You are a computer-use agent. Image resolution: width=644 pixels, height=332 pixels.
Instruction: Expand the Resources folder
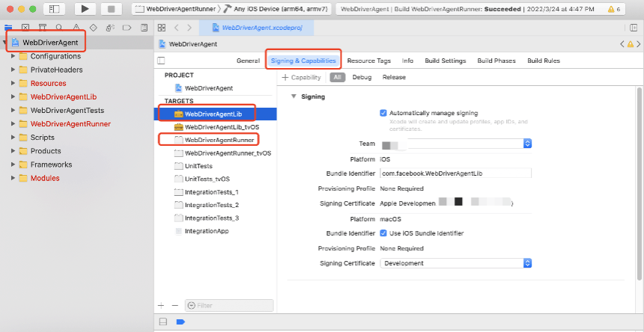(13, 83)
